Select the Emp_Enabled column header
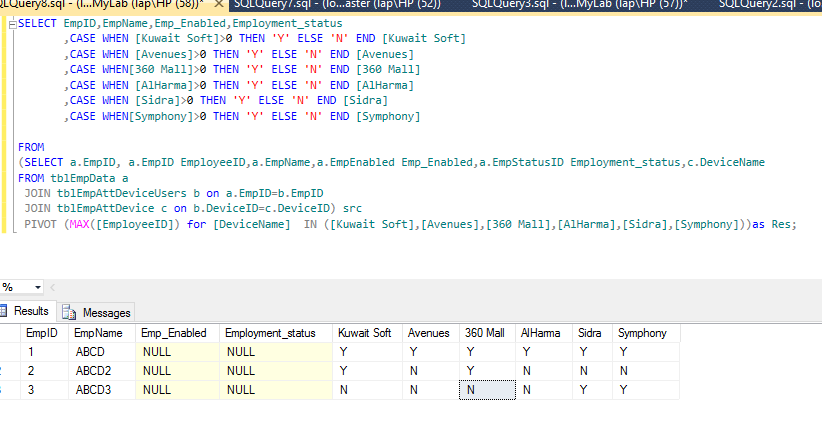This screenshot has width=822, height=445. (177, 333)
